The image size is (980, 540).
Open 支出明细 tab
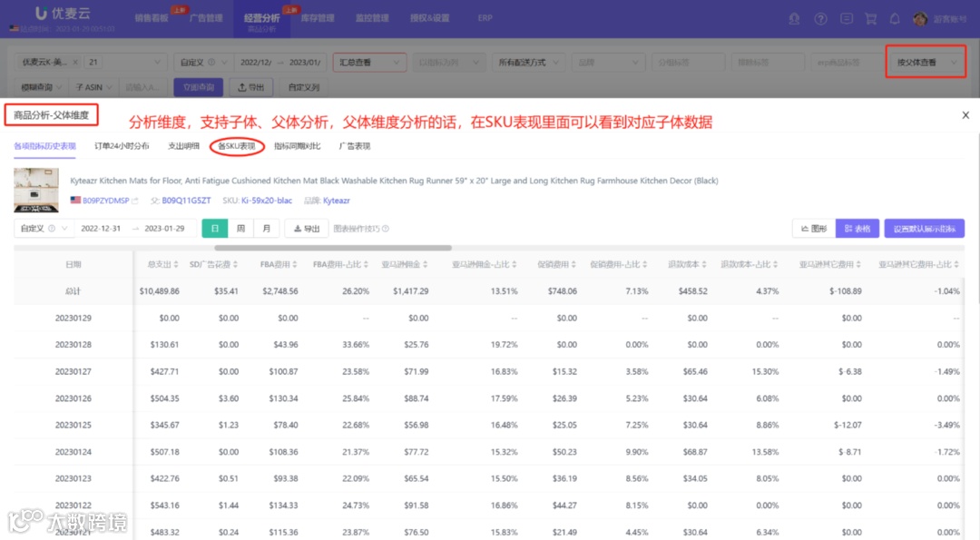pos(183,146)
